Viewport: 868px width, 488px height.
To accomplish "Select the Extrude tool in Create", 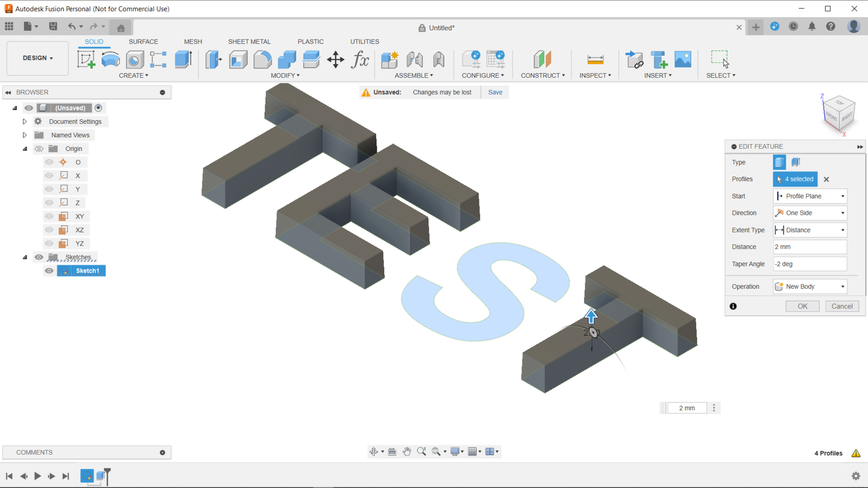I will [183, 60].
